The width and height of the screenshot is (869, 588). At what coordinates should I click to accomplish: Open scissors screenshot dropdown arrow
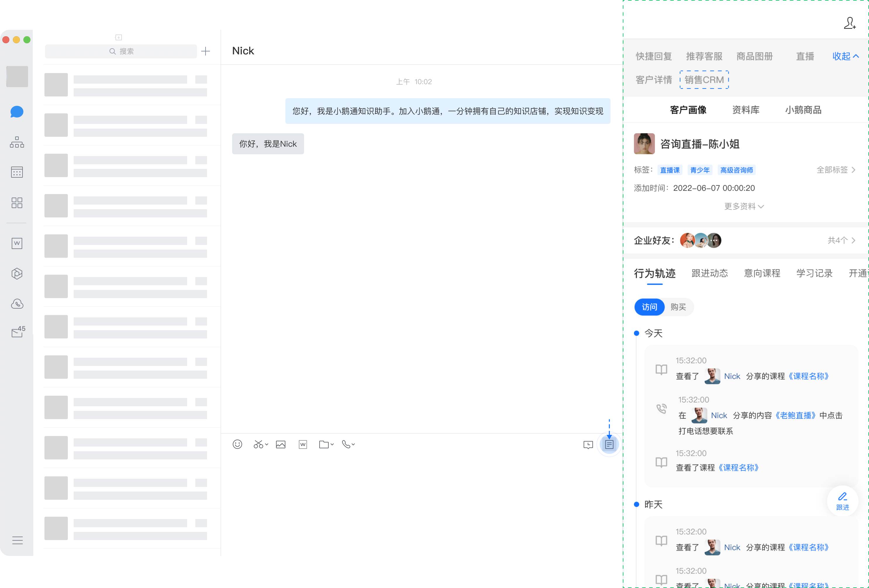(x=267, y=445)
